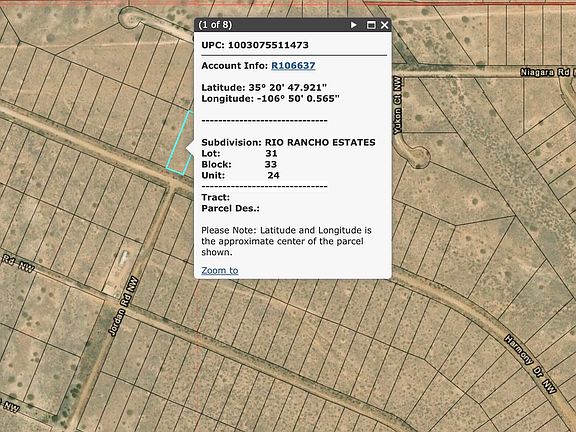
Task: Click the popup title bar (1 of 8)
Action: (x=272, y=25)
